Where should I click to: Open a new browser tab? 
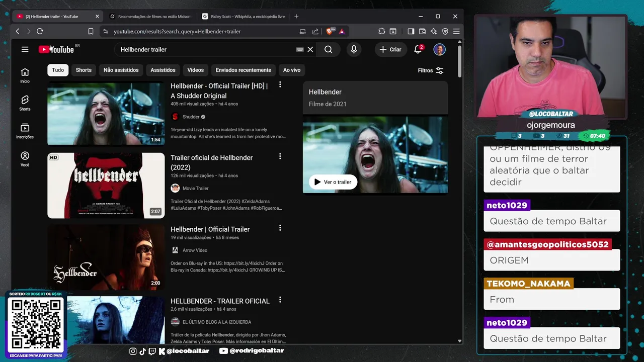point(296,16)
